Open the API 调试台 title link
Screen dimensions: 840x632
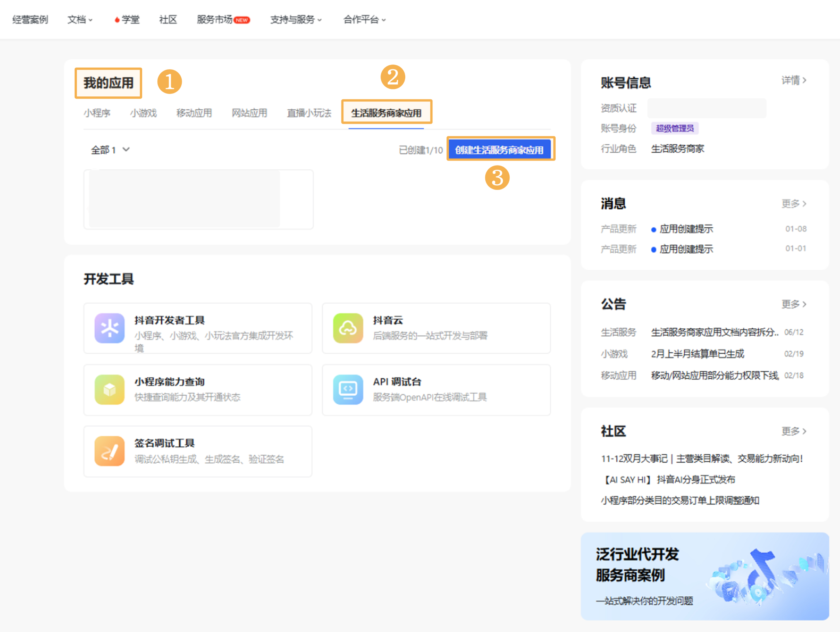397,382
